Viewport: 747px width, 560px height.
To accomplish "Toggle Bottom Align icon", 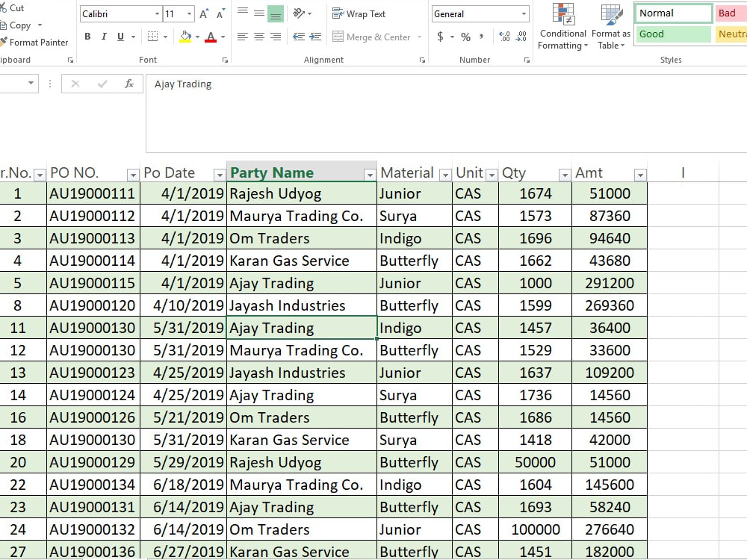I will coord(276,13).
